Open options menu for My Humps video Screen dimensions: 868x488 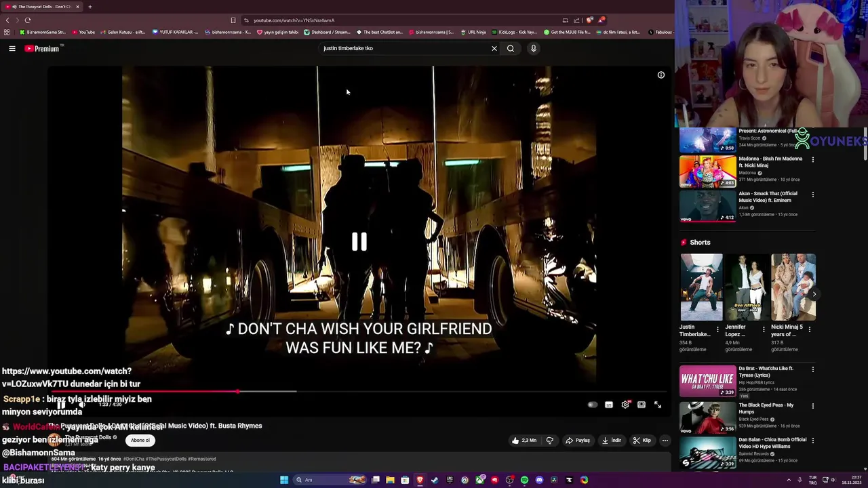(x=813, y=406)
